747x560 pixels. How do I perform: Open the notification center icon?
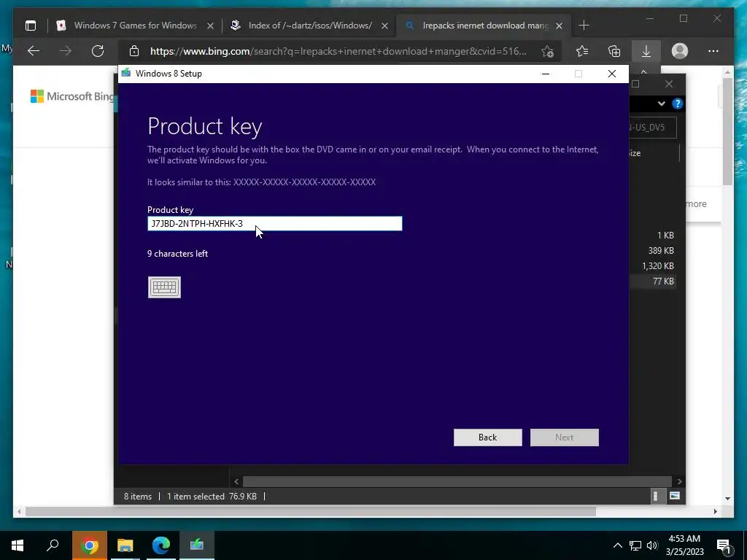pyautogui.click(x=724, y=545)
